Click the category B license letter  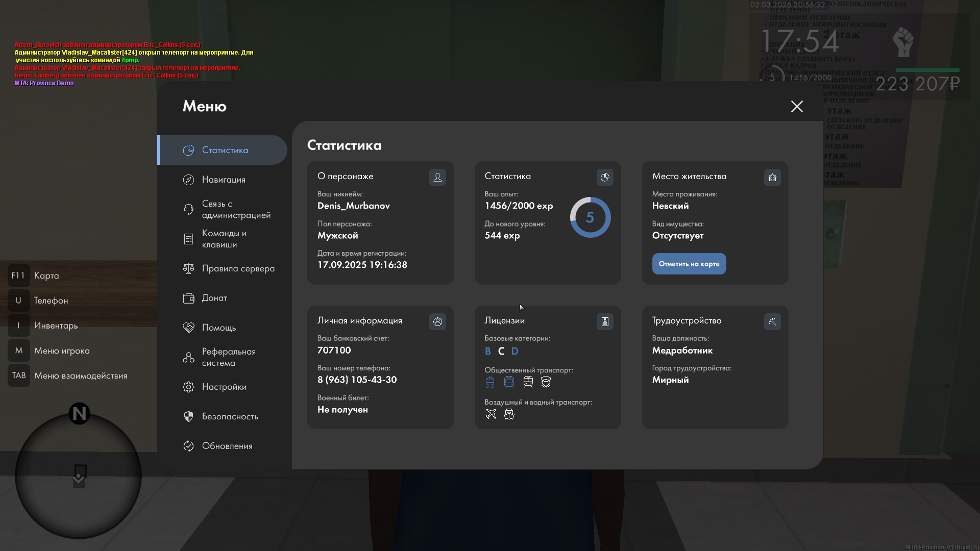[x=488, y=352]
